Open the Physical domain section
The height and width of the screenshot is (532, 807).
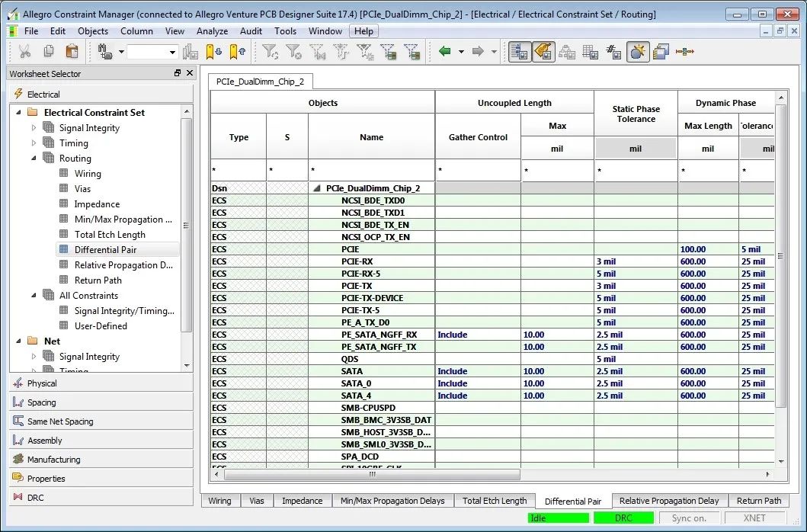[101, 383]
